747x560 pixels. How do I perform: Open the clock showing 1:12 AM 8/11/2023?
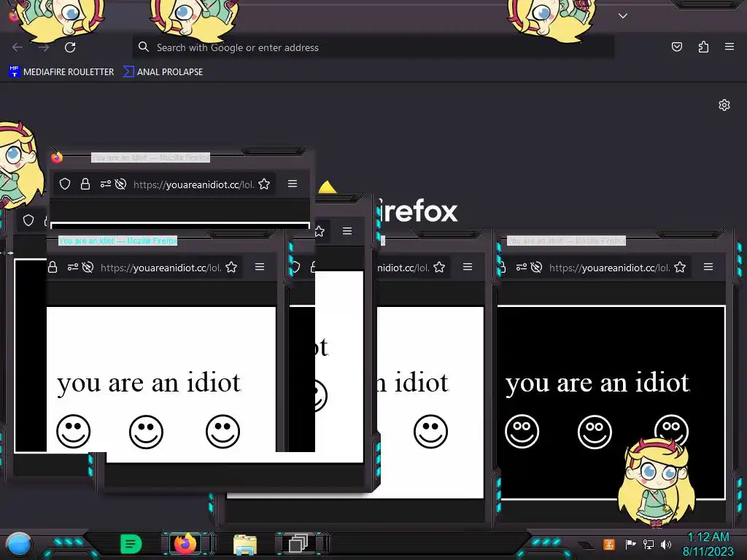pos(708,544)
